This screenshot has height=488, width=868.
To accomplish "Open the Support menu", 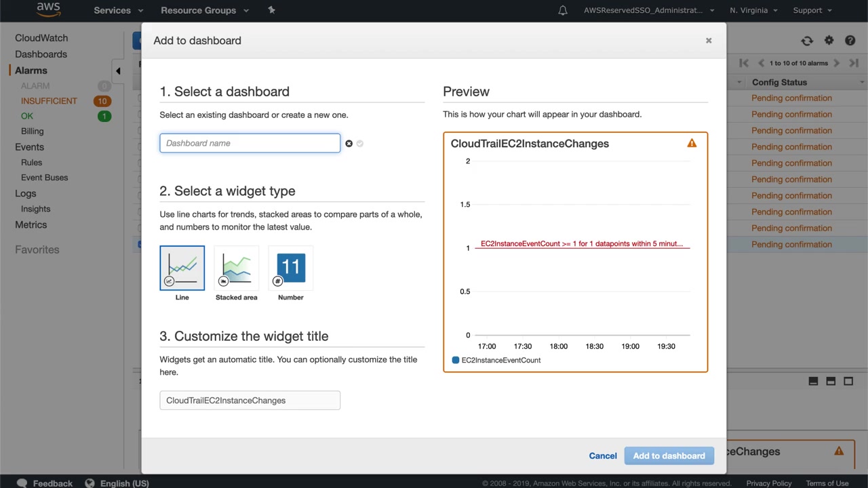I will 812,10.
